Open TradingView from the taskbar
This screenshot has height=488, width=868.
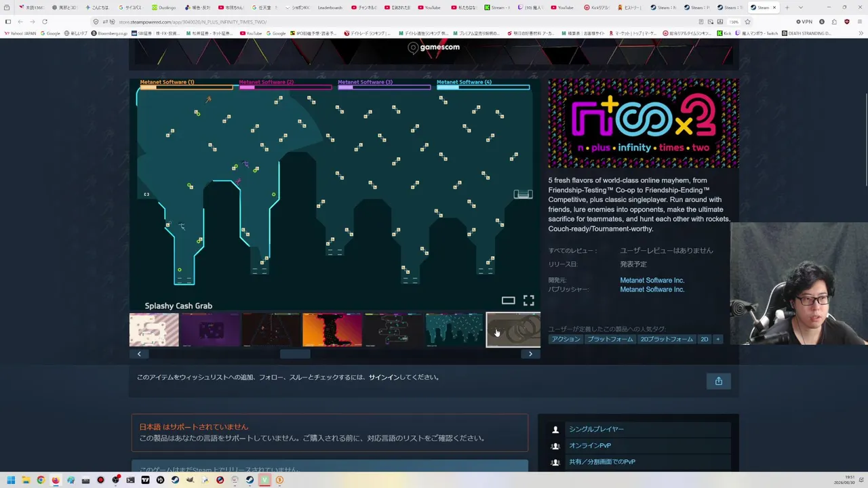[x=145, y=480]
